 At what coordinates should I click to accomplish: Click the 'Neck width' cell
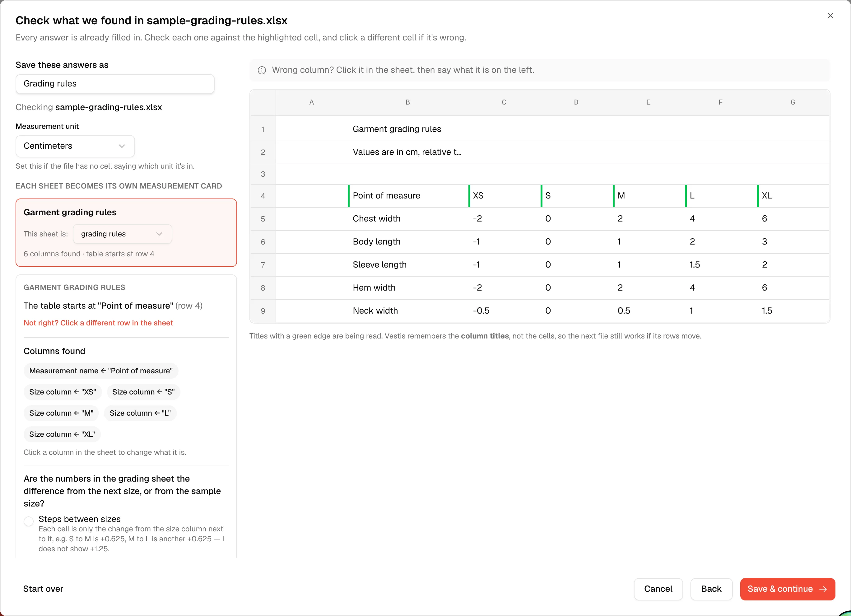(408, 311)
